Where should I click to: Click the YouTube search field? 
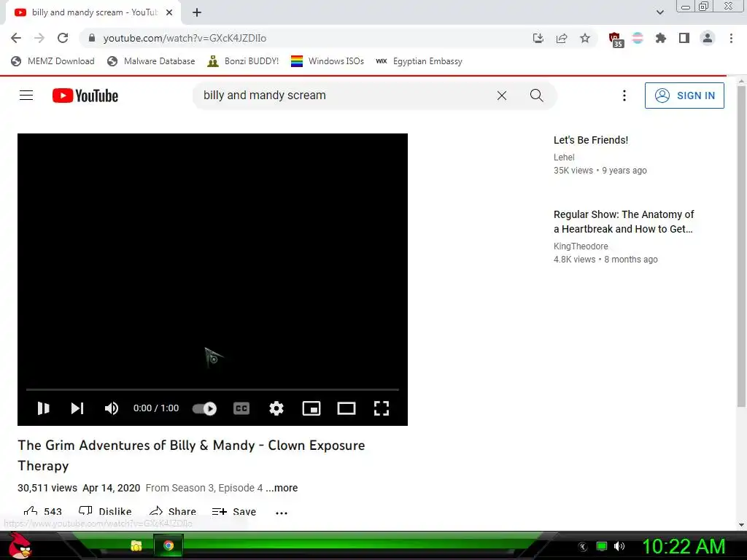[x=345, y=96]
